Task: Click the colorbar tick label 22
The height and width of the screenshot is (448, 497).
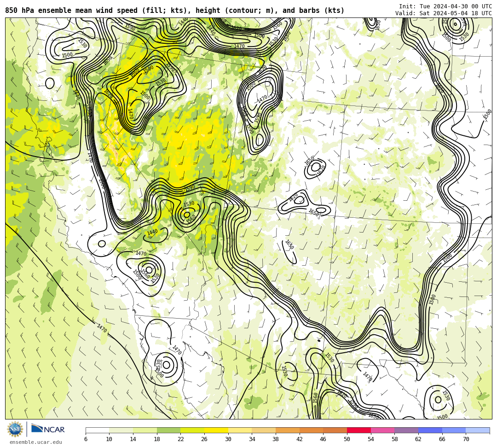Action: click(x=181, y=439)
